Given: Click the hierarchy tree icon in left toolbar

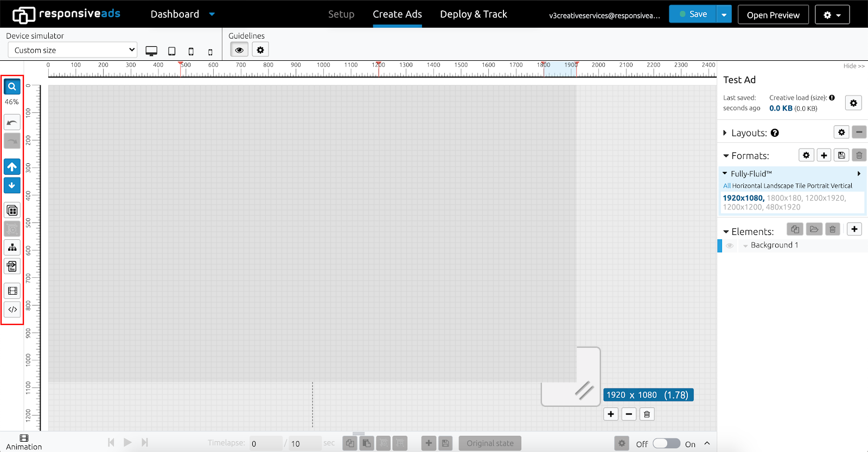Looking at the screenshot, I should 12,247.
